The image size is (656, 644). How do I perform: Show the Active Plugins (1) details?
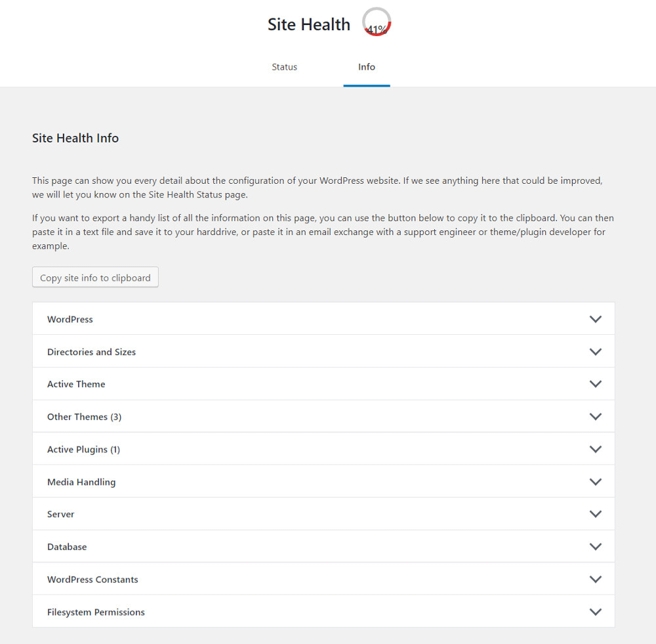(x=323, y=449)
